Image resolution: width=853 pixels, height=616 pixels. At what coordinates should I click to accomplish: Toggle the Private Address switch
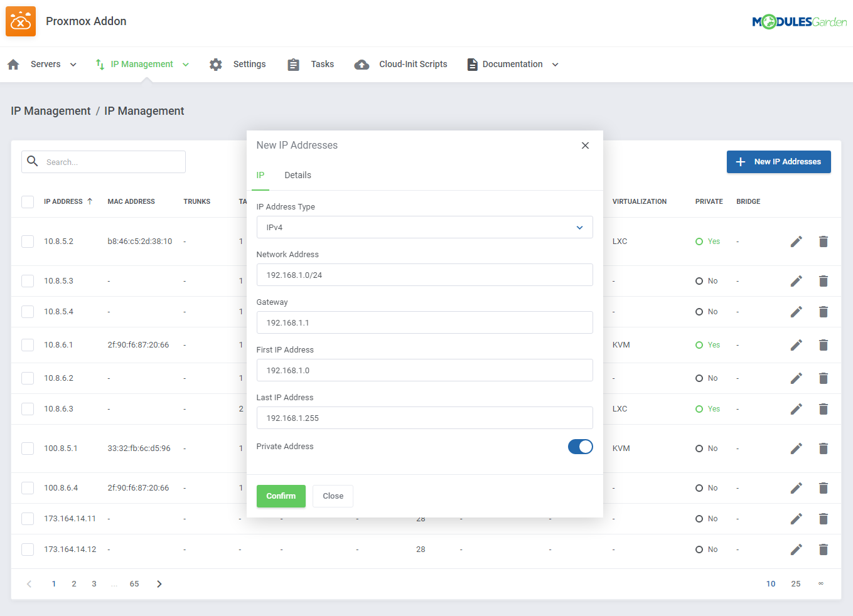581,447
